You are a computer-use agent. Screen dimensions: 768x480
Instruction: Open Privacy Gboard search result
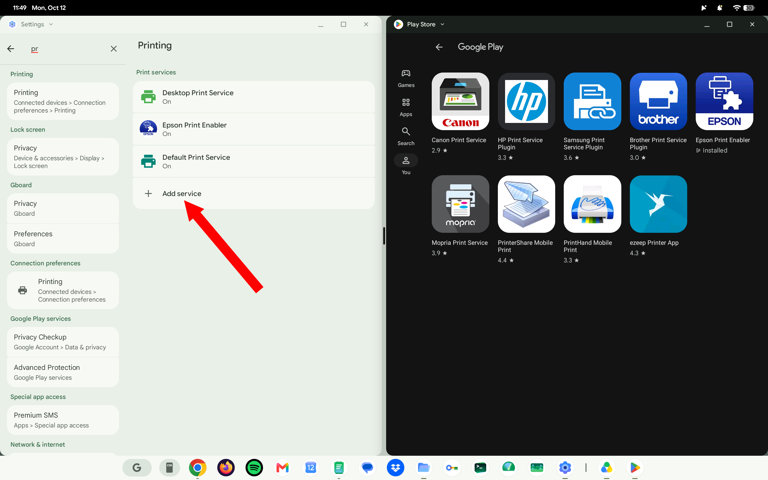pyautogui.click(x=63, y=208)
